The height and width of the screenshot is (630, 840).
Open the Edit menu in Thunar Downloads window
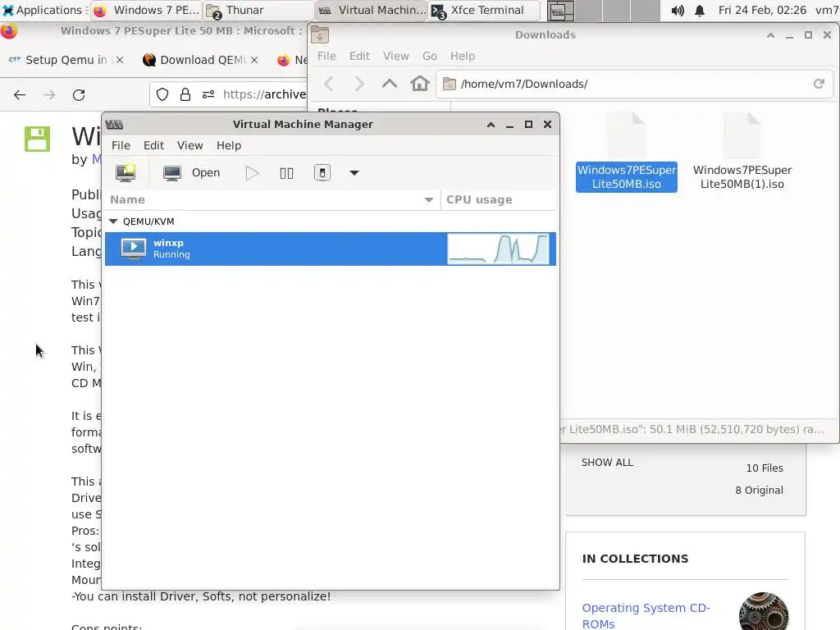(x=359, y=56)
